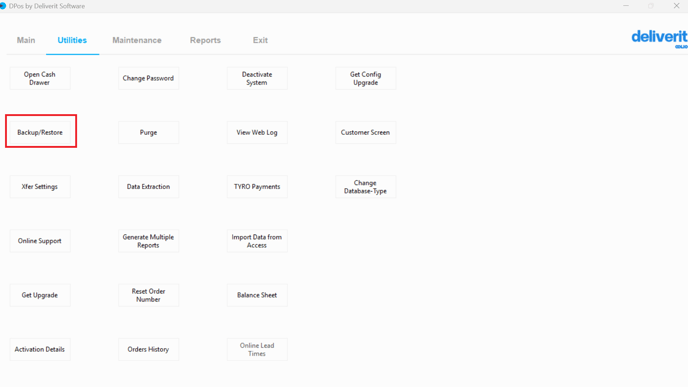Click Change Database-Type button
The image size is (688, 387).
click(366, 186)
